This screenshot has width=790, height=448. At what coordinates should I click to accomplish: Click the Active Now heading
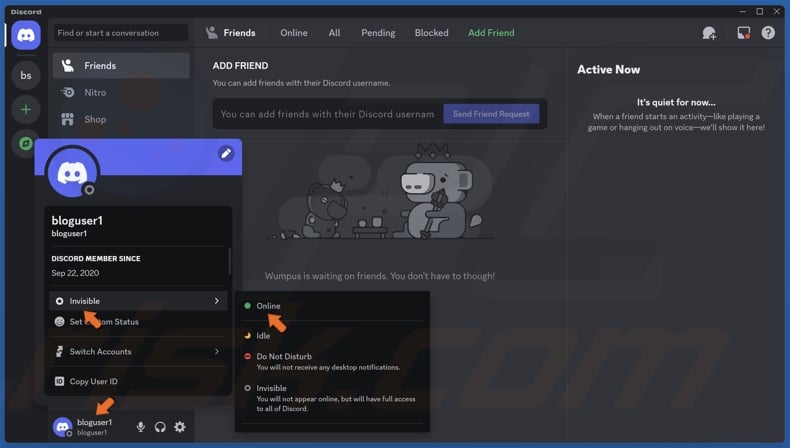tap(609, 70)
